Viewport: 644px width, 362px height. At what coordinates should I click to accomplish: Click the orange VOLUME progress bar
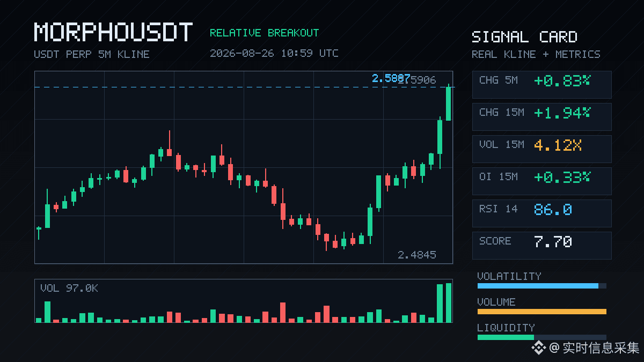[x=542, y=312]
